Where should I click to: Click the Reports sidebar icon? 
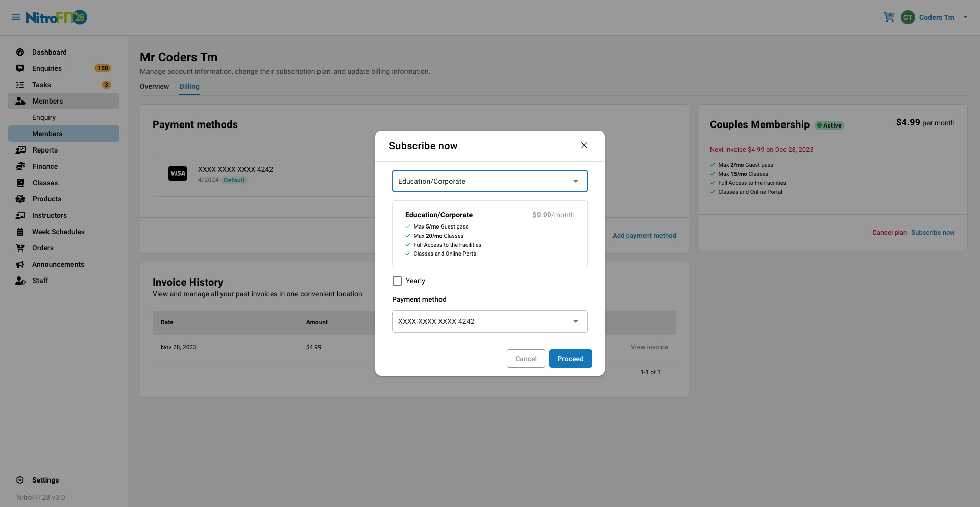20,150
